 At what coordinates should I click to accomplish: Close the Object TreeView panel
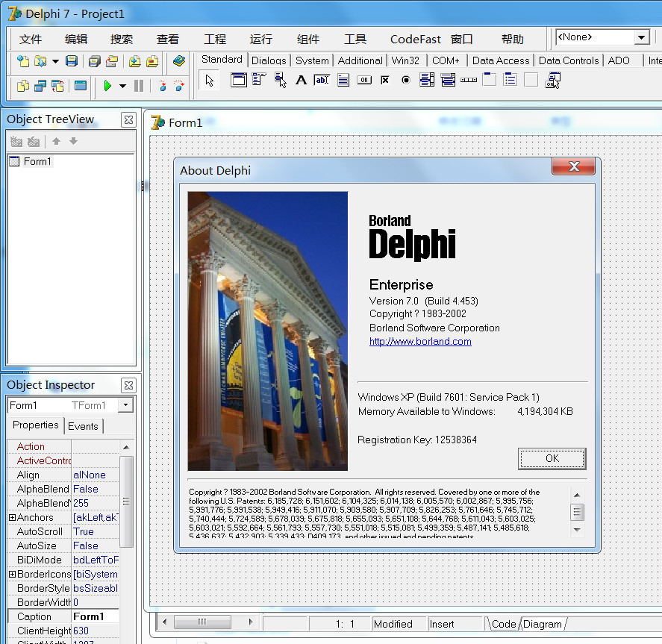tap(129, 120)
